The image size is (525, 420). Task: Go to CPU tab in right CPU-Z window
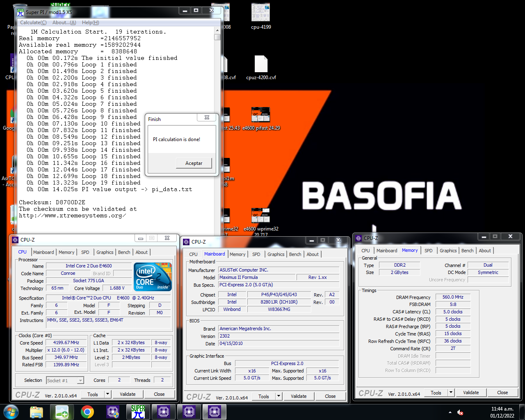[x=366, y=251]
